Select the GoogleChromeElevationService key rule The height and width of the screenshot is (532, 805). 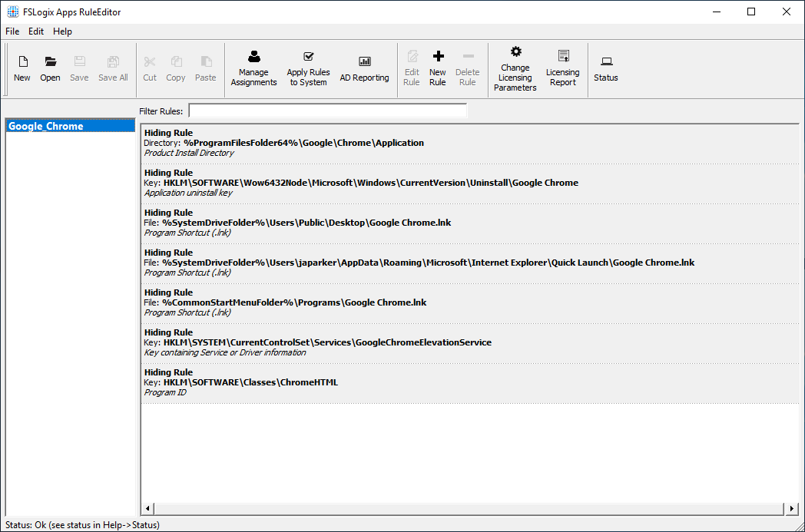point(470,343)
